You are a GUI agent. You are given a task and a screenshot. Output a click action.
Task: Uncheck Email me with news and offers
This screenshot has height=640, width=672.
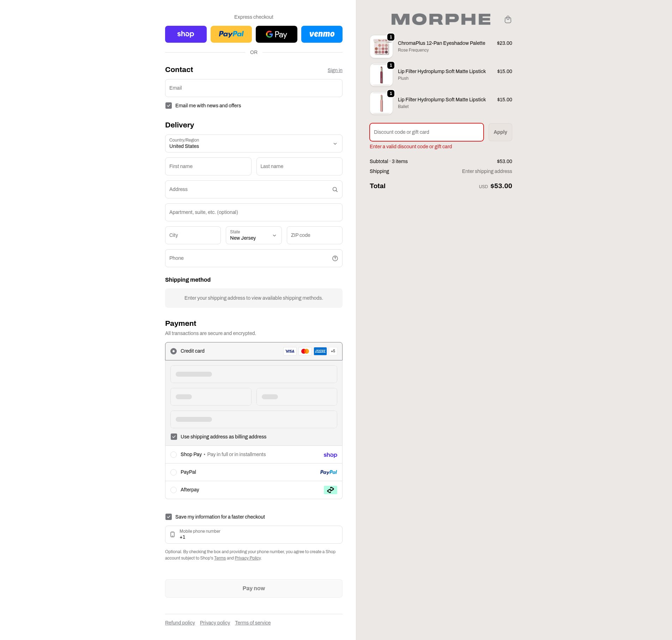(x=169, y=106)
